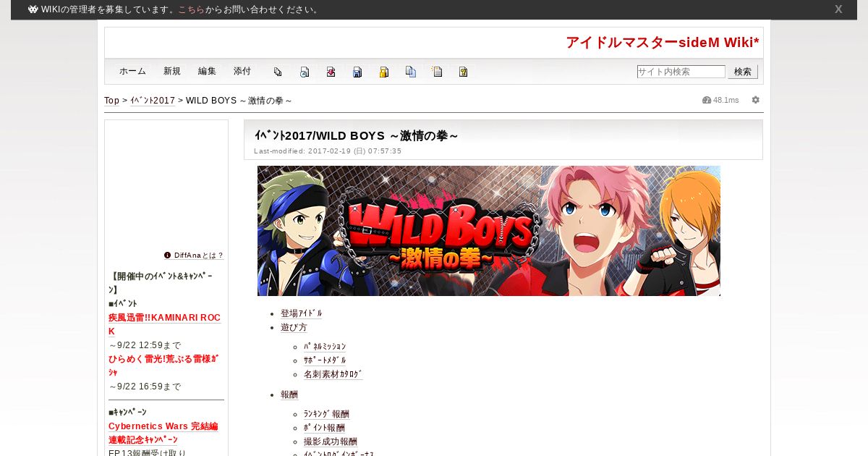Viewport: 868px width, 456px height.
Task: Click the DiffAnaとは？ link
Action: [199, 256]
